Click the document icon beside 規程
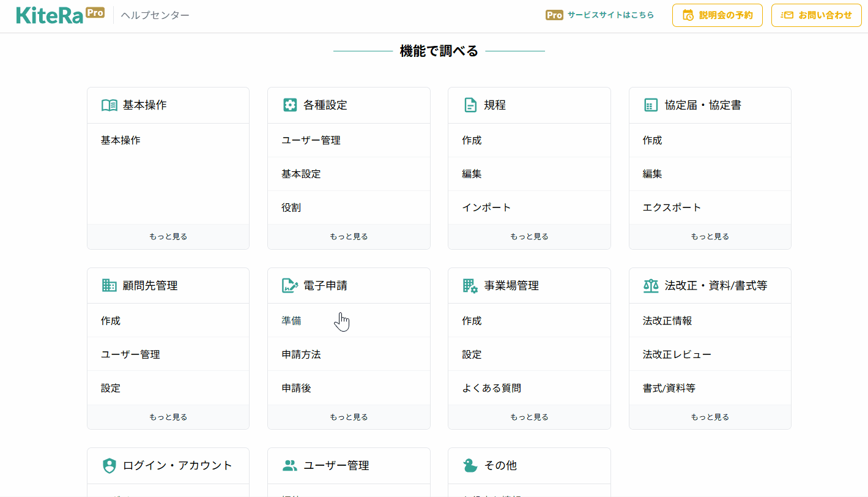868x497 pixels. (470, 105)
